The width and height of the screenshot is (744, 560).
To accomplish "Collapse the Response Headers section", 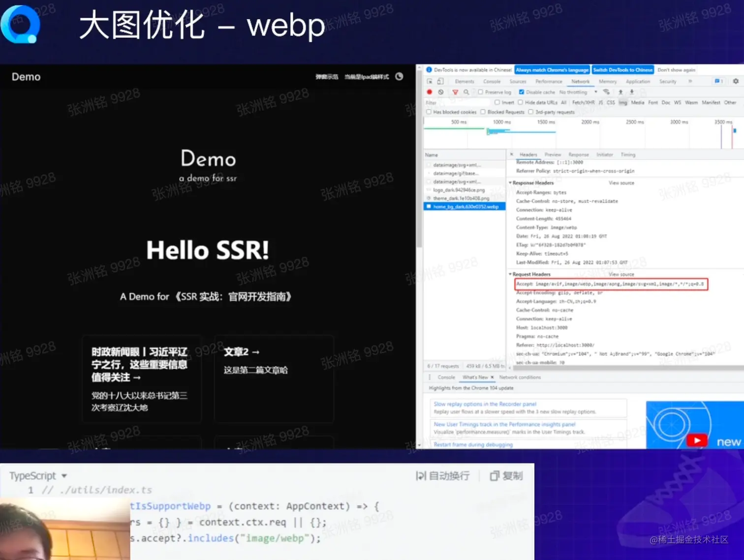I will click(510, 183).
